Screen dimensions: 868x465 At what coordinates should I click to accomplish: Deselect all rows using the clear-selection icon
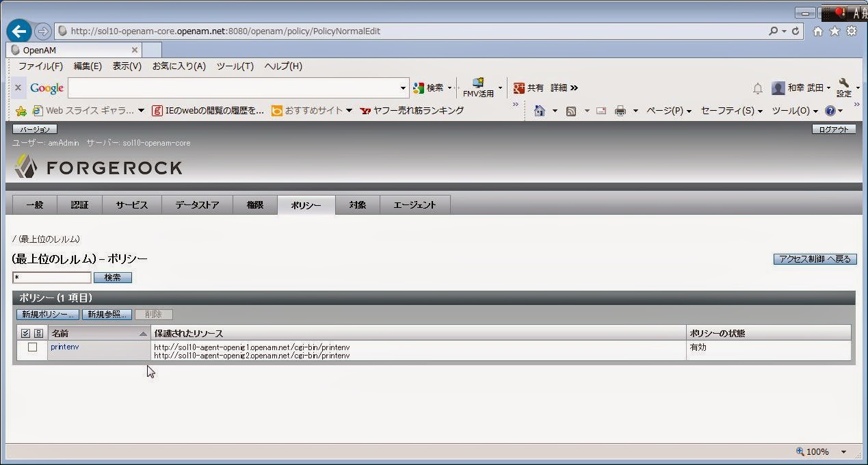[38, 333]
